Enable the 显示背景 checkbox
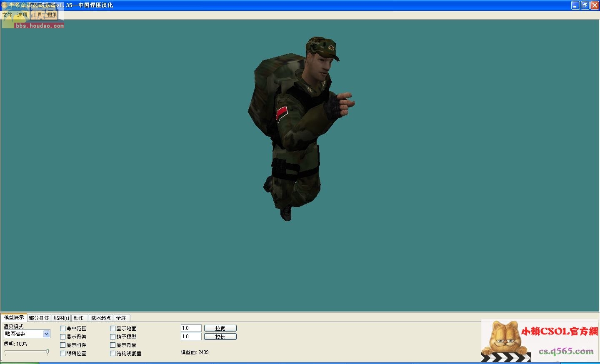Viewport: 600px width, 364px height. point(113,345)
